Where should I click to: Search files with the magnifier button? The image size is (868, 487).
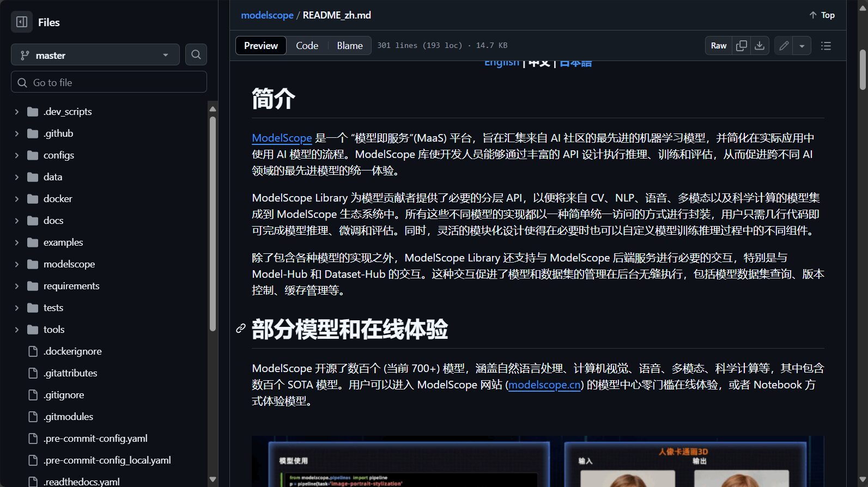(x=196, y=54)
